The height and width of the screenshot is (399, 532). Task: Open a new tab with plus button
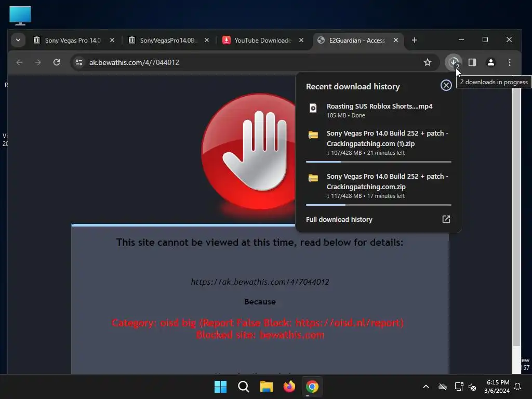[414, 40]
